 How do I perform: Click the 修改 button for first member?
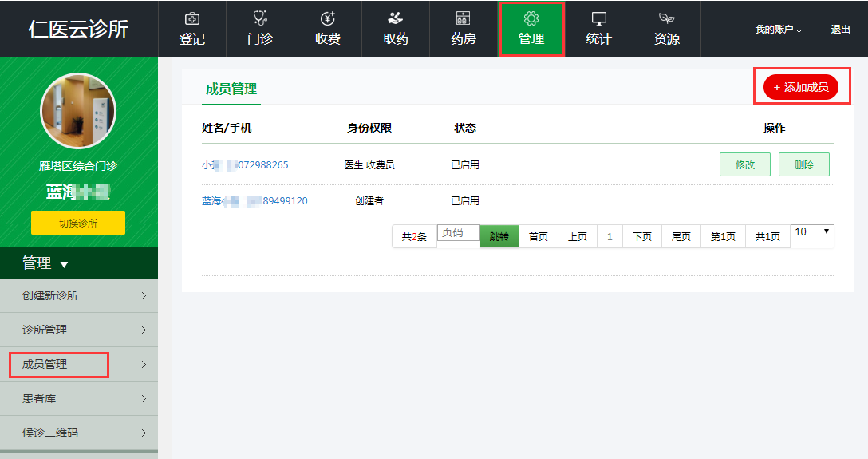[x=744, y=164]
